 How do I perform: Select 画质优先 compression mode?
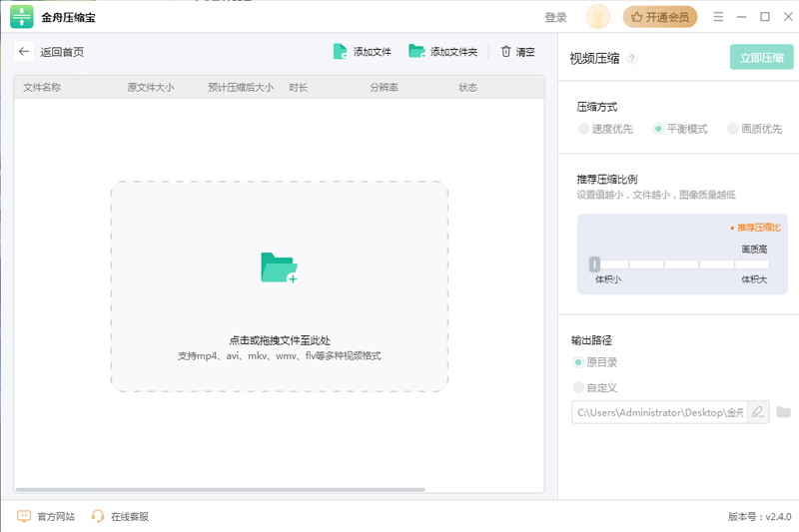(x=733, y=129)
